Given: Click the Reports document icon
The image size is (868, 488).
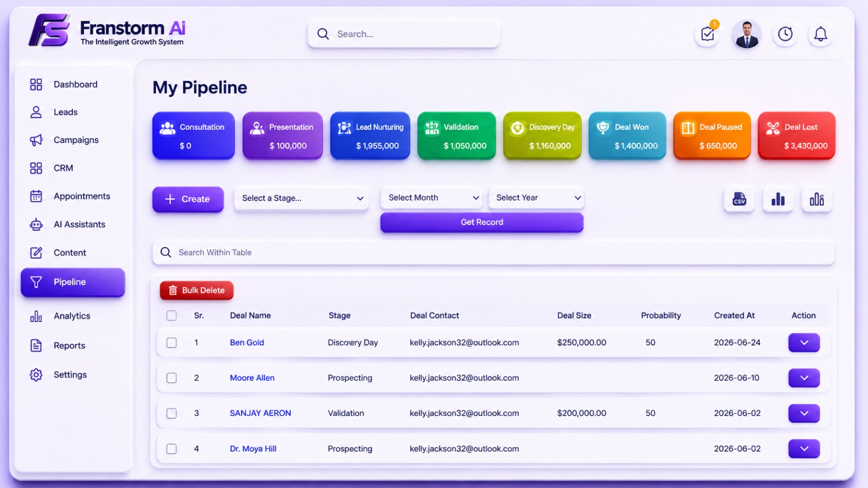Looking at the screenshot, I should [x=36, y=345].
